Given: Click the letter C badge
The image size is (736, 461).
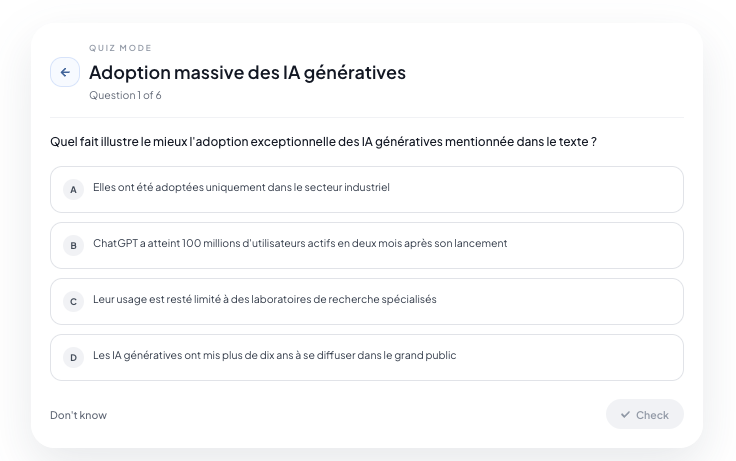Looking at the screenshot, I should [x=73, y=301].
